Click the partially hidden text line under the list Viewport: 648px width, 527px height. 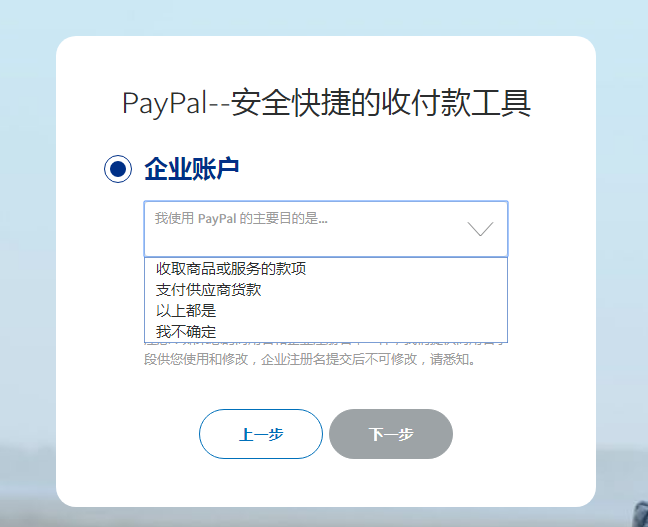(x=324, y=343)
